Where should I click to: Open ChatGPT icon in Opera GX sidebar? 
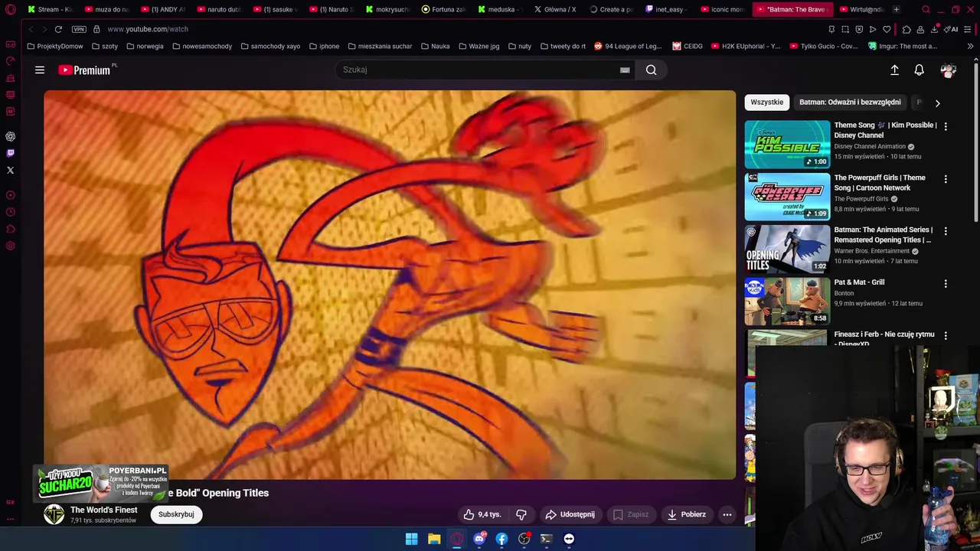pyautogui.click(x=11, y=136)
